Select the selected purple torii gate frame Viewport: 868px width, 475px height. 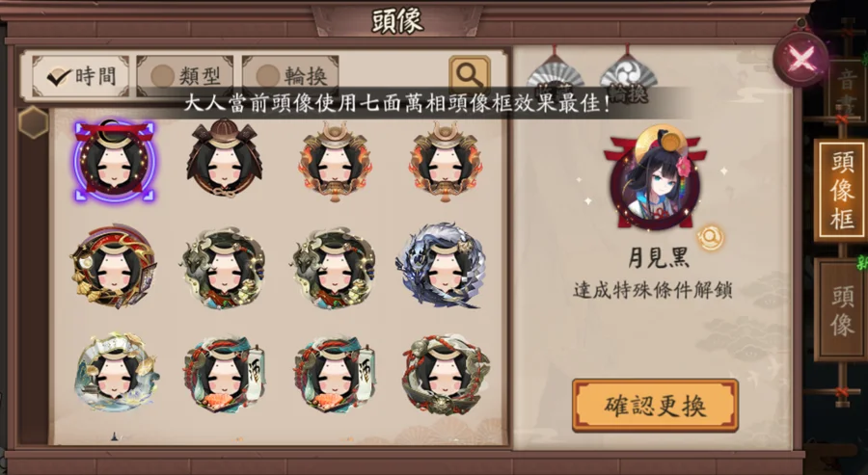pyautogui.click(x=115, y=161)
